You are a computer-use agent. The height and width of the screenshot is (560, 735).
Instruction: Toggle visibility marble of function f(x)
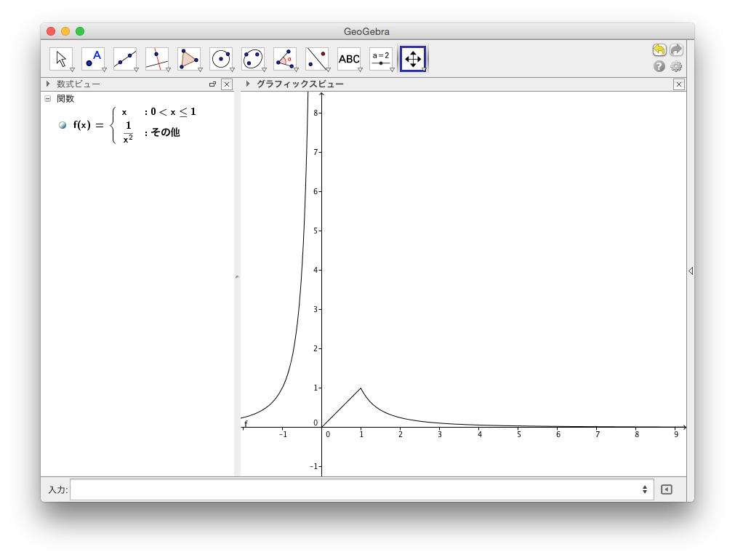click(x=63, y=125)
